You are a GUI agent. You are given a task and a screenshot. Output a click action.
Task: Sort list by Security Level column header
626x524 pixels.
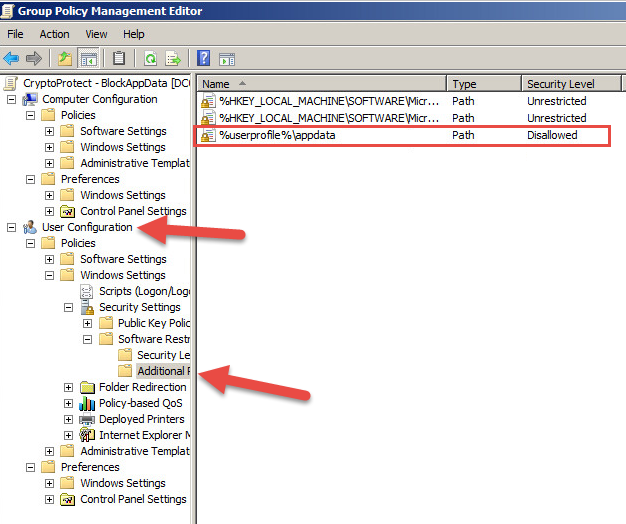click(561, 84)
